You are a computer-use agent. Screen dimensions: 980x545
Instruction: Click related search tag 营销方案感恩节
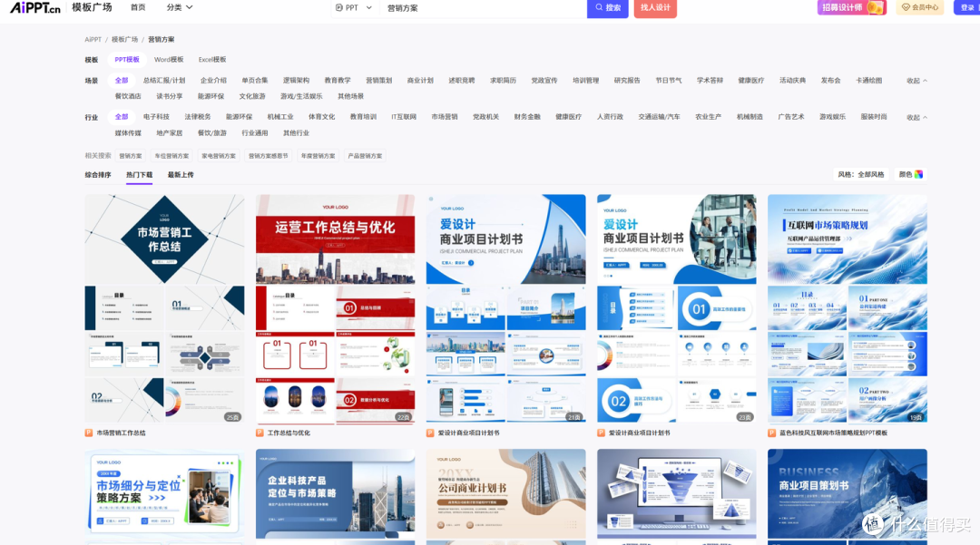pyautogui.click(x=268, y=156)
